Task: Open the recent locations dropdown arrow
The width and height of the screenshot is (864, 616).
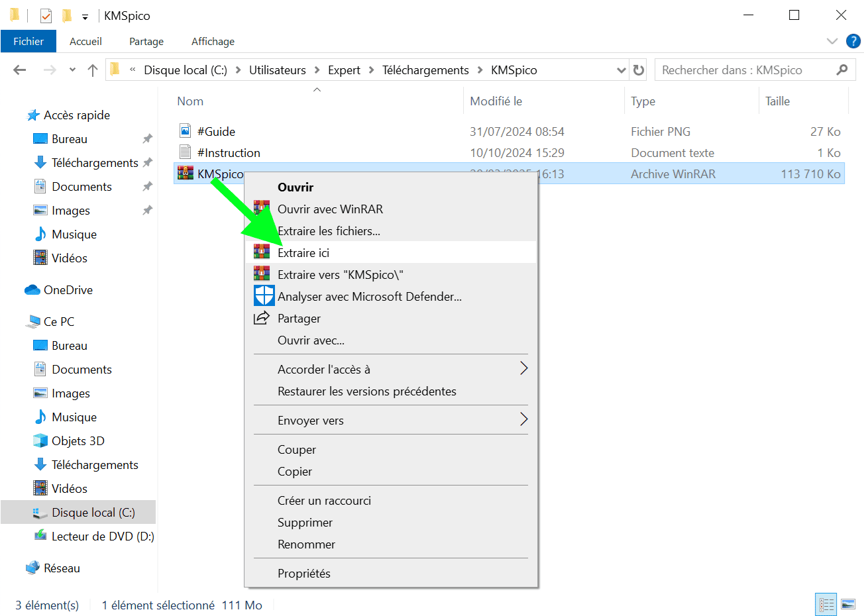Action: [x=72, y=70]
